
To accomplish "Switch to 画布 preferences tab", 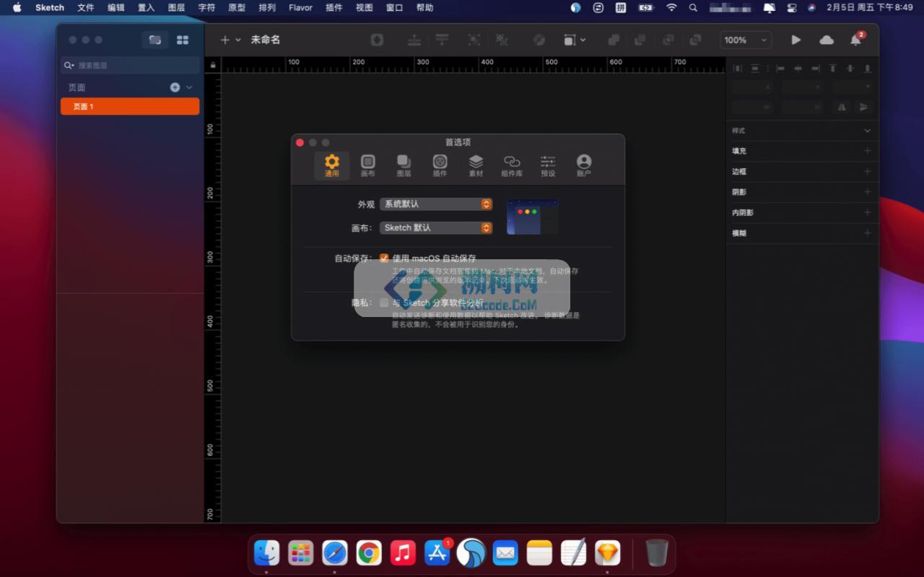I will point(368,165).
